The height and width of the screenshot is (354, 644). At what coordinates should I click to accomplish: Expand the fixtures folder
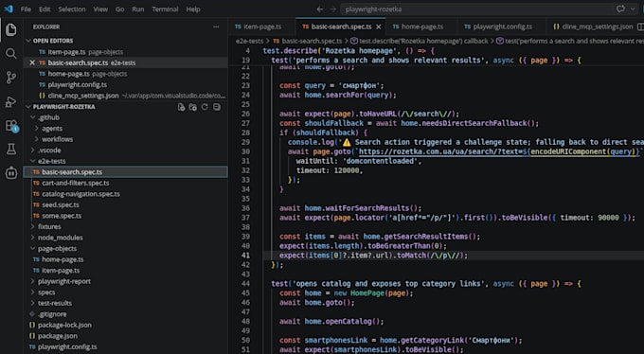pos(33,226)
